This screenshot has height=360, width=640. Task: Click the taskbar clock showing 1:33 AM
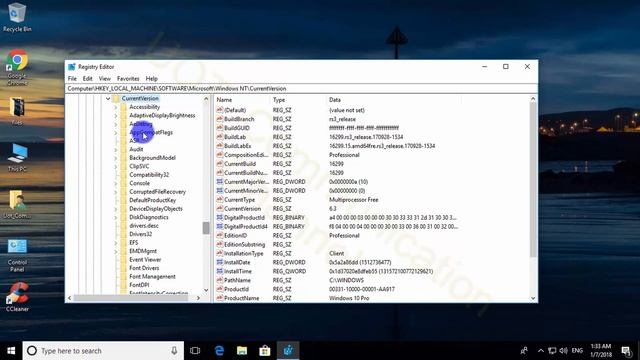601,351
